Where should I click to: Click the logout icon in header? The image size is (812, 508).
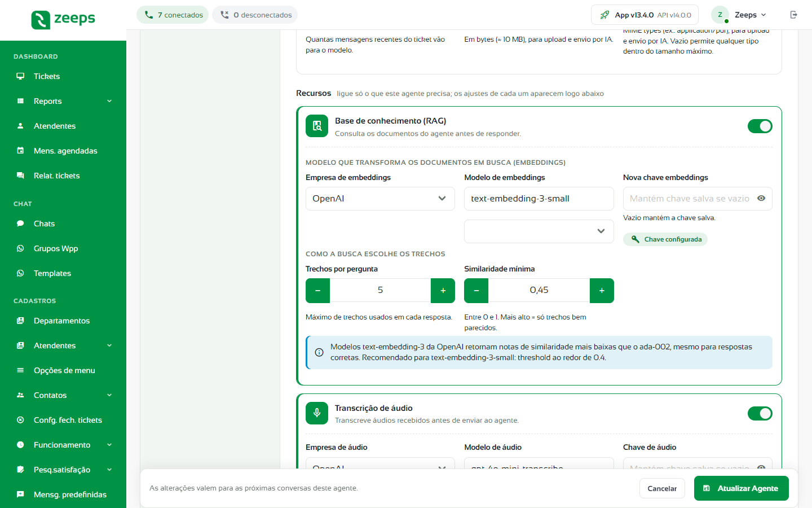[x=794, y=15]
